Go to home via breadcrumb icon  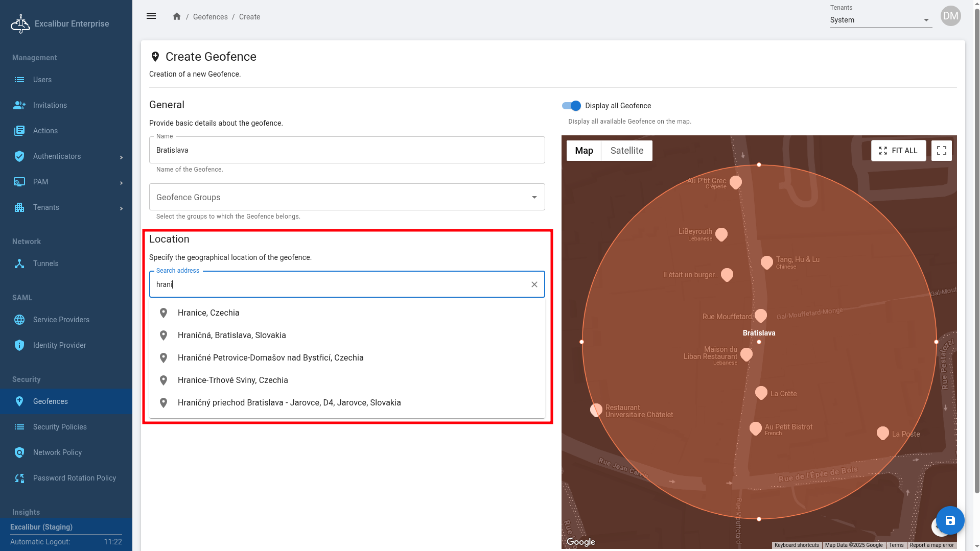tap(177, 16)
